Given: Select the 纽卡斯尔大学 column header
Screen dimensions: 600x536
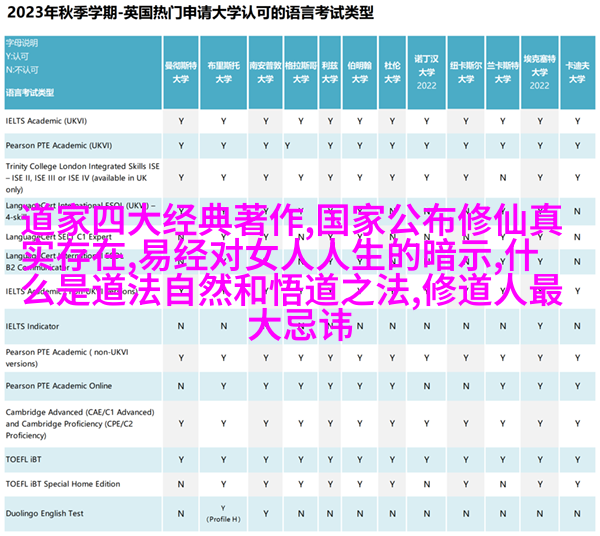Looking at the screenshot, I should 466,72.
